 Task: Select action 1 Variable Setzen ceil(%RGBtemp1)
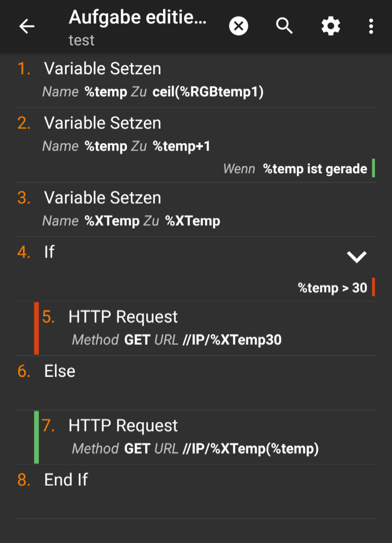coord(196,80)
